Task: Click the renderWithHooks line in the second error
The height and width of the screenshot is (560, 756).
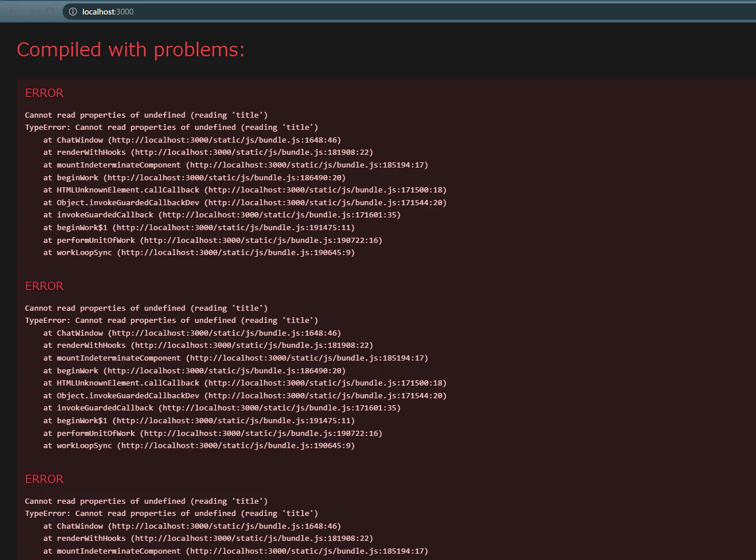Action: click(x=208, y=345)
